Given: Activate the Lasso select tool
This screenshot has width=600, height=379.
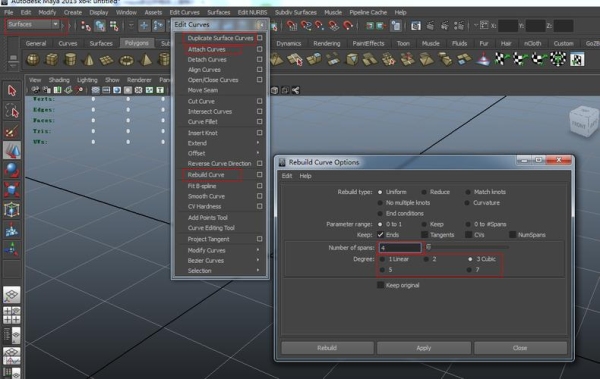Looking at the screenshot, I should pyautogui.click(x=12, y=111).
